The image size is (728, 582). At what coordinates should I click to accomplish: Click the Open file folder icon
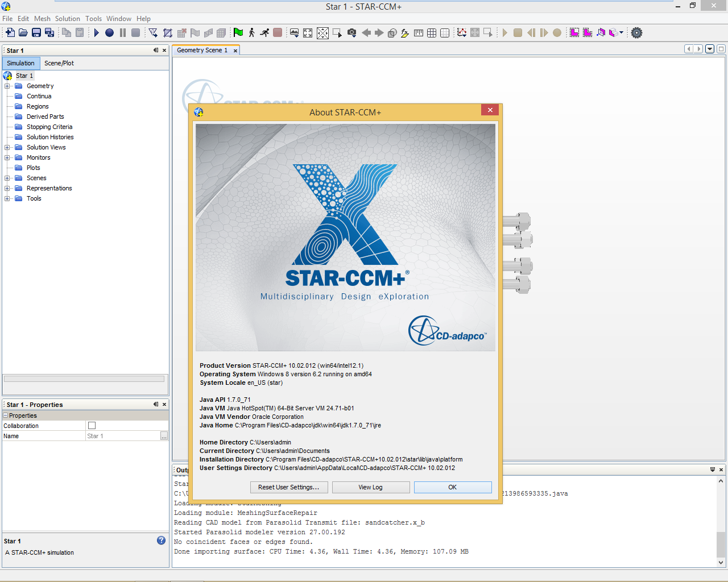pyautogui.click(x=23, y=33)
